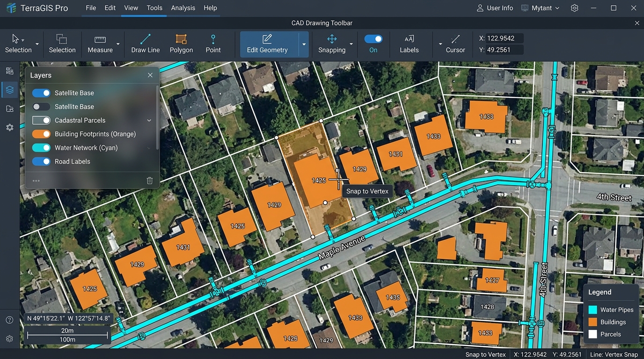Viewport: 644px width, 359px height.
Task: Open the Layers panel from the sidebar
Action: click(x=9, y=90)
